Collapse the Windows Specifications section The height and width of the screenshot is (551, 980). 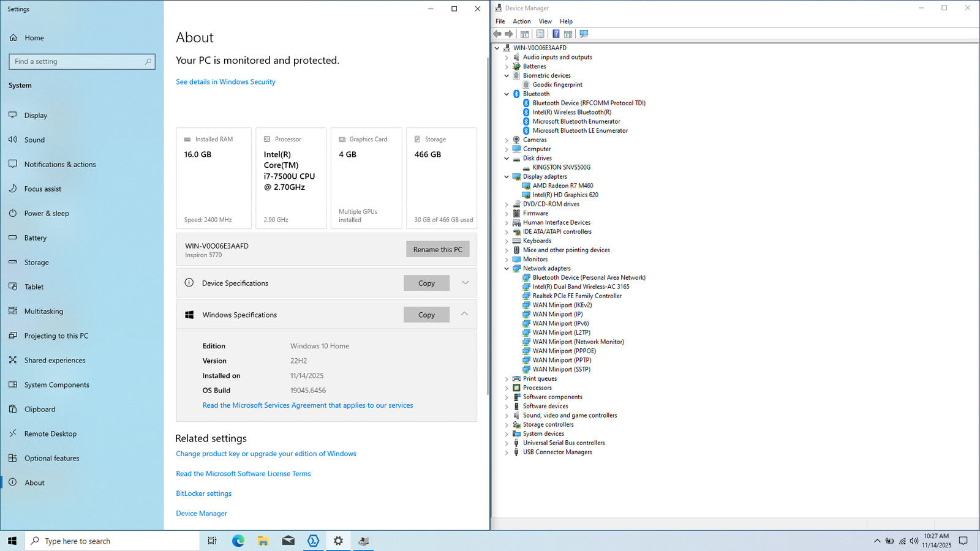coord(464,314)
